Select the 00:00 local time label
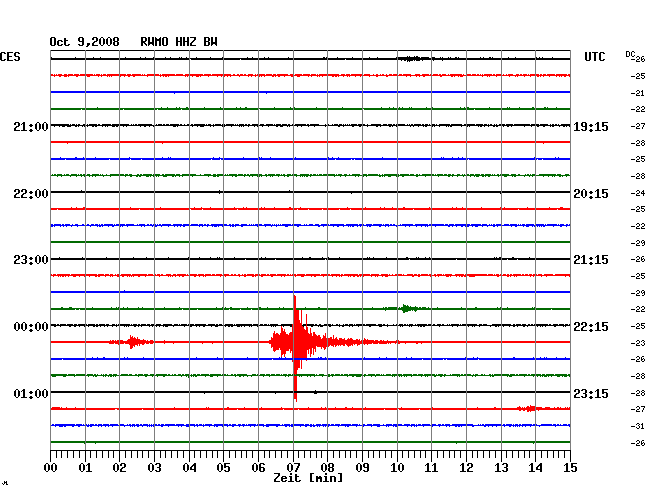 31,327
